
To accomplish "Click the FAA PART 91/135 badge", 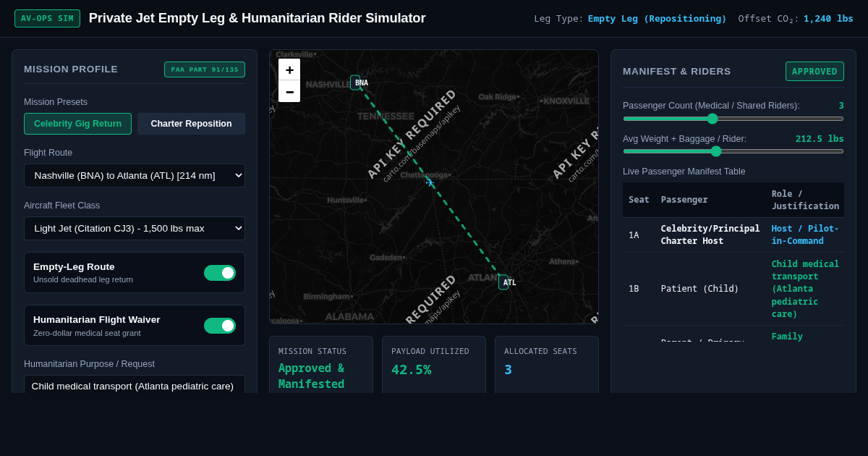I will (x=205, y=69).
